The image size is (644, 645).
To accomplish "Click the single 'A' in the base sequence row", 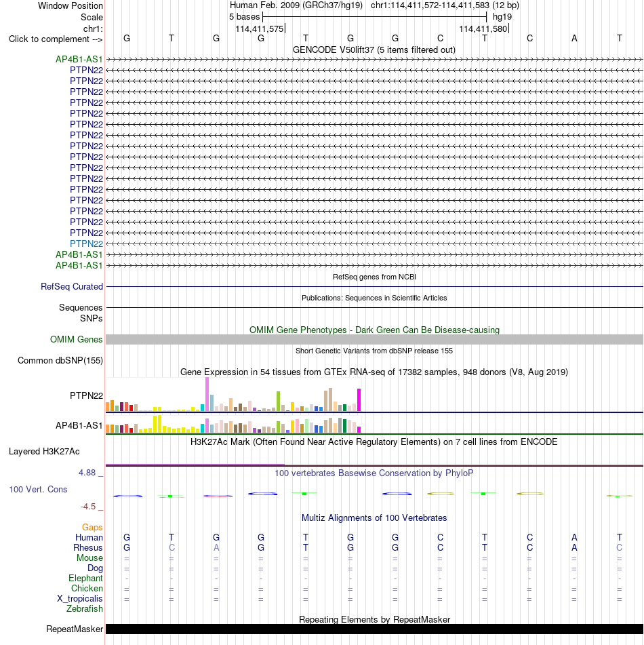I will click(x=574, y=38).
